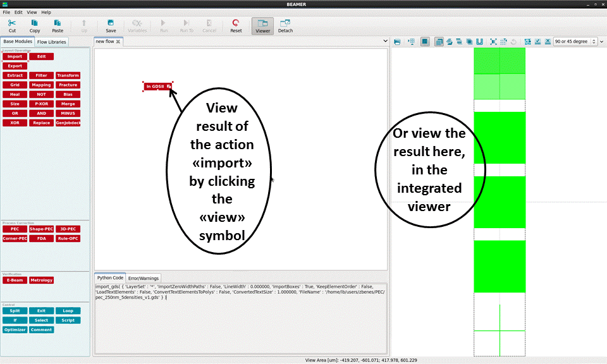The height and width of the screenshot is (364, 607).
Task: Close the 'new flow' tab
Action: pyautogui.click(x=118, y=42)
